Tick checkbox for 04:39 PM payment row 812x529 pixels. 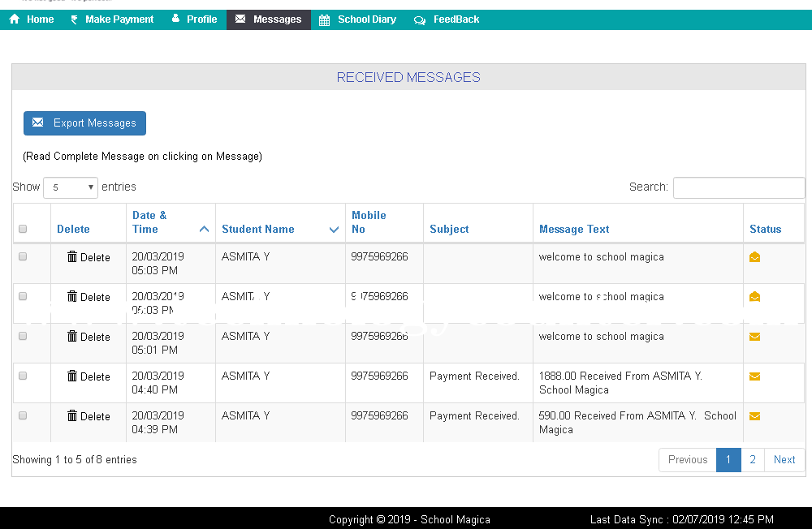[x=23, y=415]
